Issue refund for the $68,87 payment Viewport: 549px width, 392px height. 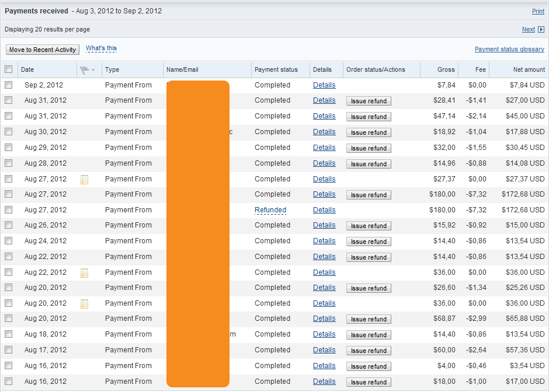pyautogui.click(x=369, y=319)
